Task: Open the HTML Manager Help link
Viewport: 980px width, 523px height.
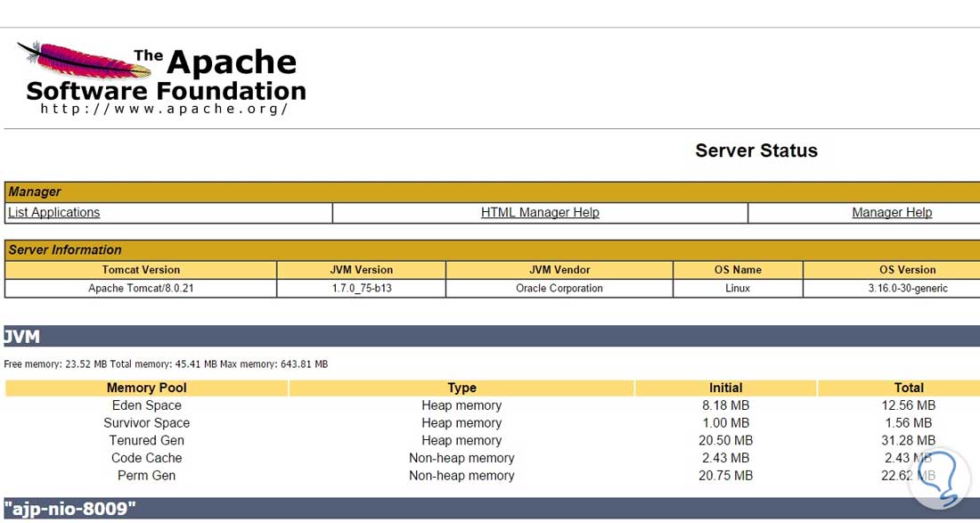Action: tap(540, 212)
